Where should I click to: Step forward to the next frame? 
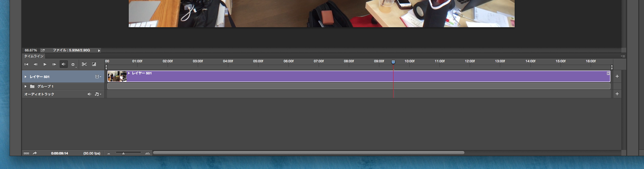54,64
